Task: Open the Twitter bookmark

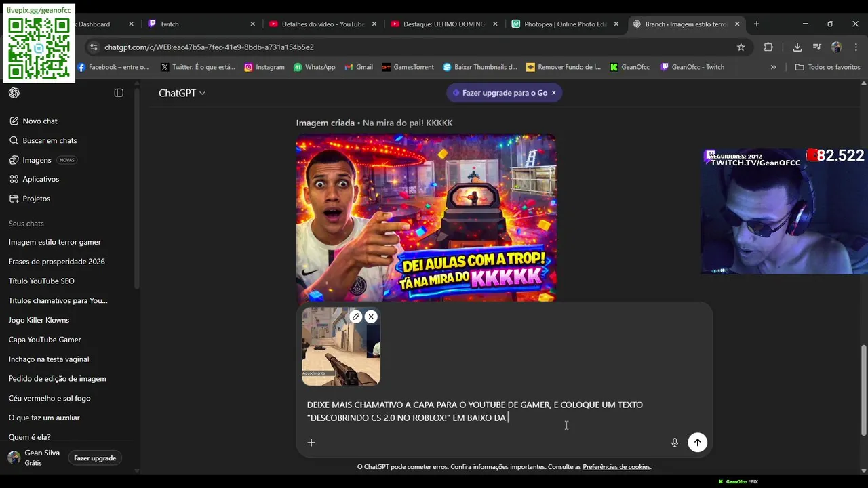Action: [x=198, y=67]
